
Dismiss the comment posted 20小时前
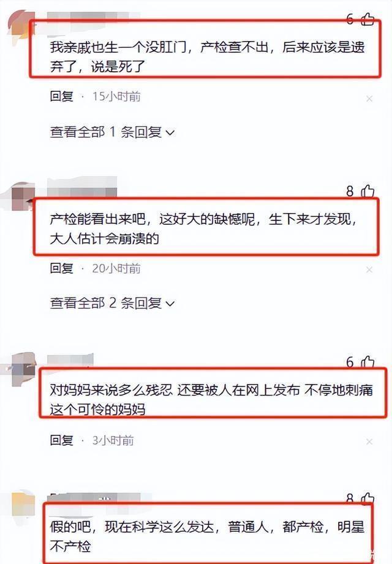click(x=369, y=270)
